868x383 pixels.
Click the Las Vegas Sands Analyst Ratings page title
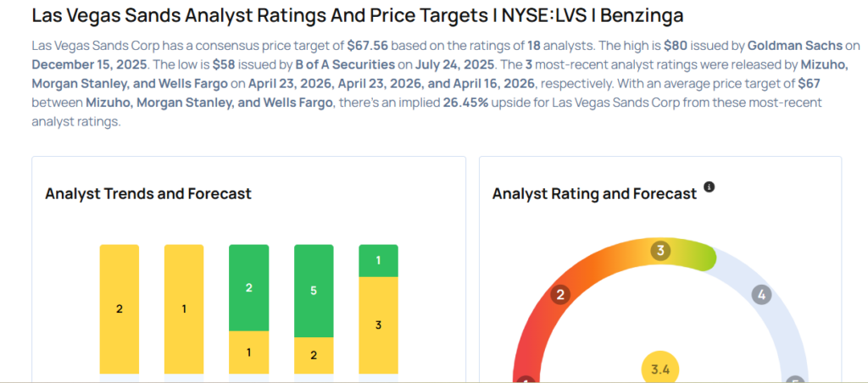(x=357, y=15)
